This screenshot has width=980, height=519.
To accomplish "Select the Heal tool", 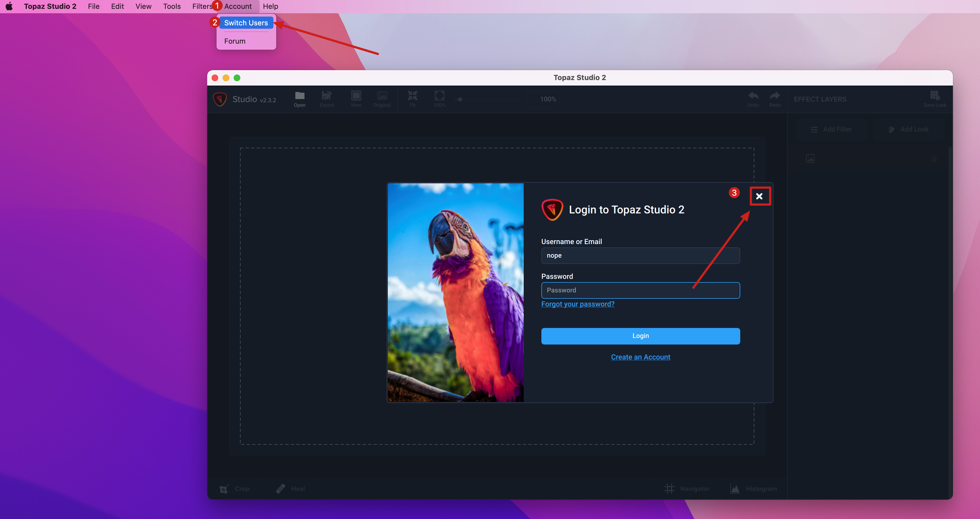I will (290, 489).
